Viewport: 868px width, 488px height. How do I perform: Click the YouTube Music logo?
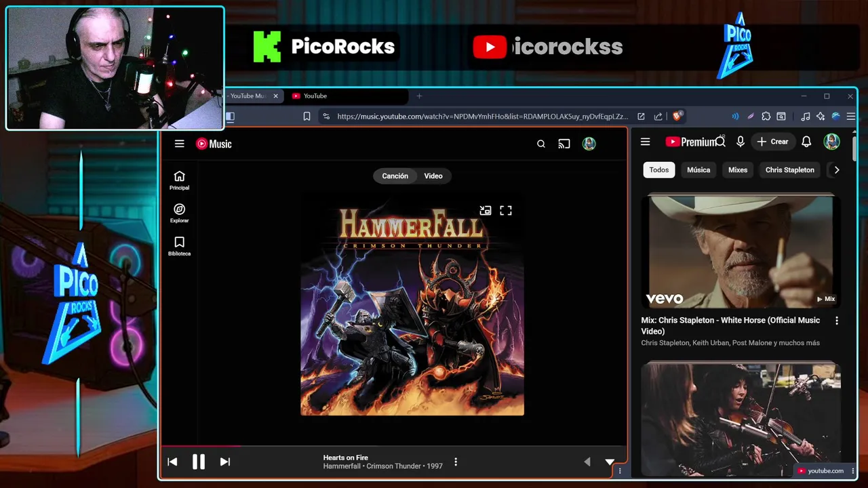(x=214, y=144)
